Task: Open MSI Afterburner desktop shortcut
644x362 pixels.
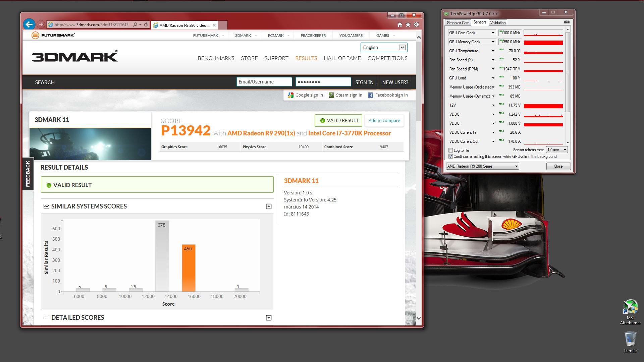Action: tap(630, 312)
